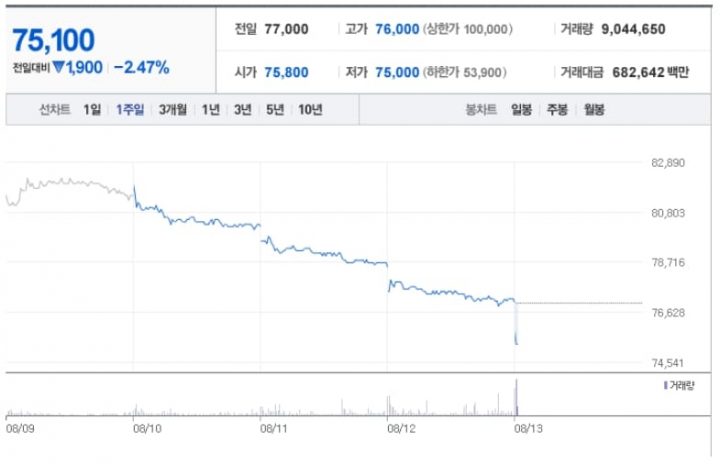Show the 5년 chart range
720x464 pixels.
[x=275, y=110]
